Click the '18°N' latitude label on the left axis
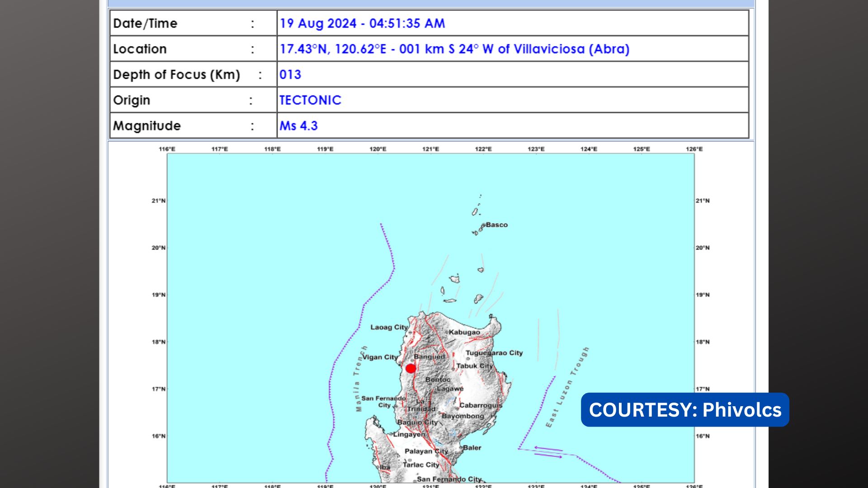 [x=159, y=342]
